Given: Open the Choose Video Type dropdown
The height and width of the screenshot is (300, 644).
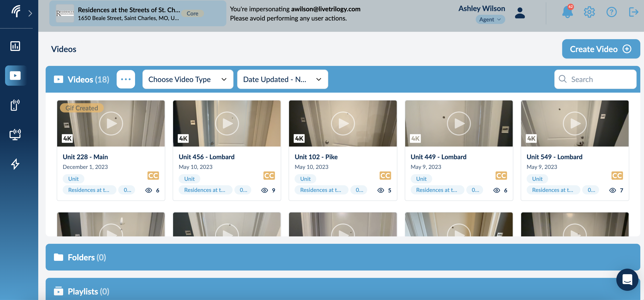Looking at the screenshot, I should 188,79.
